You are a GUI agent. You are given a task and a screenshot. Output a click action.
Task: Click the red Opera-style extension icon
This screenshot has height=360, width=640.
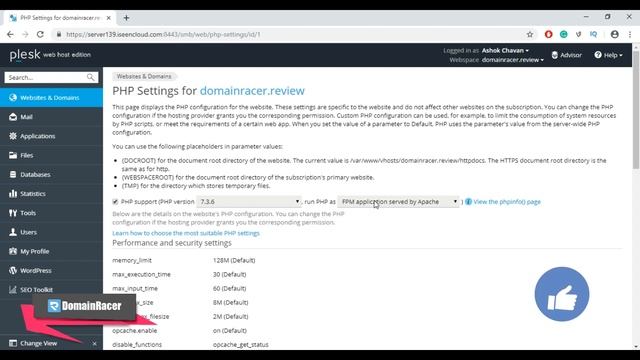(x=549, y=34)
